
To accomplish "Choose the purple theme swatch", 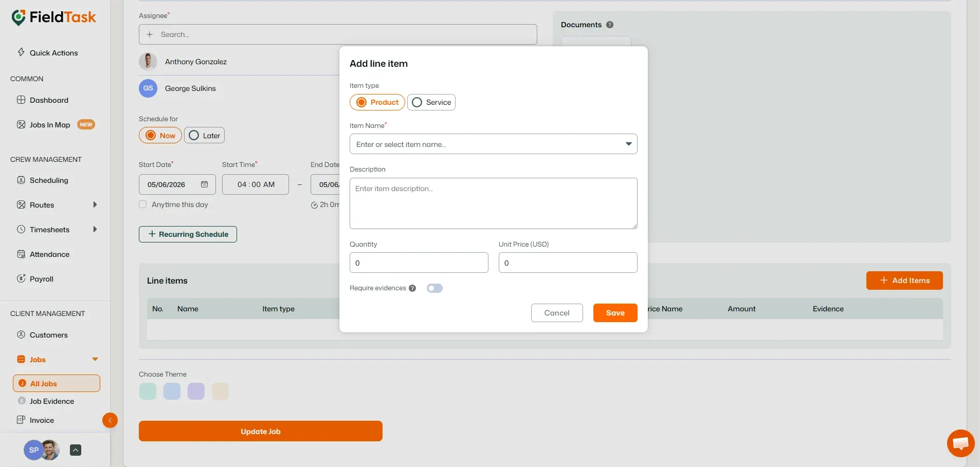I will tap(196, 391).
